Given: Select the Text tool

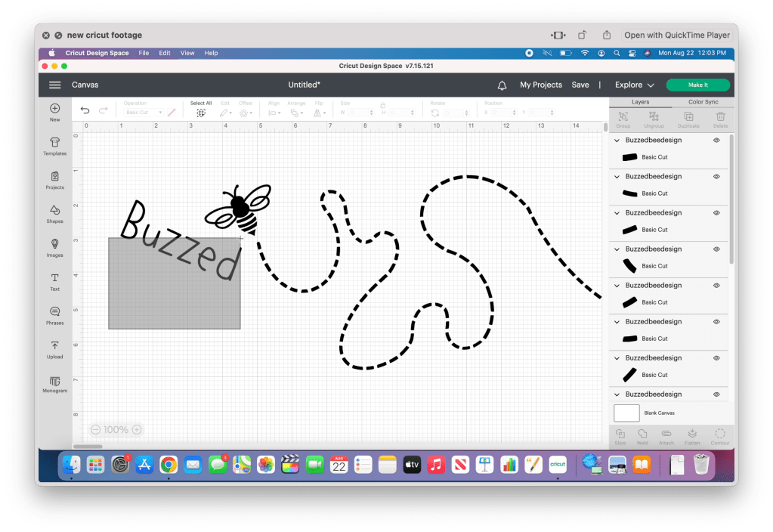Looking at the screenshot, I should pos(54,282).
